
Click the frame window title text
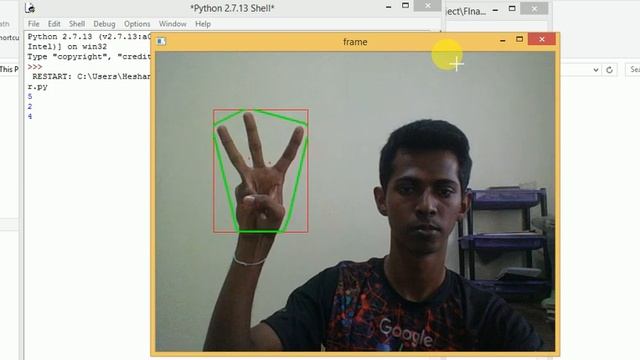(x=355, y=42)
